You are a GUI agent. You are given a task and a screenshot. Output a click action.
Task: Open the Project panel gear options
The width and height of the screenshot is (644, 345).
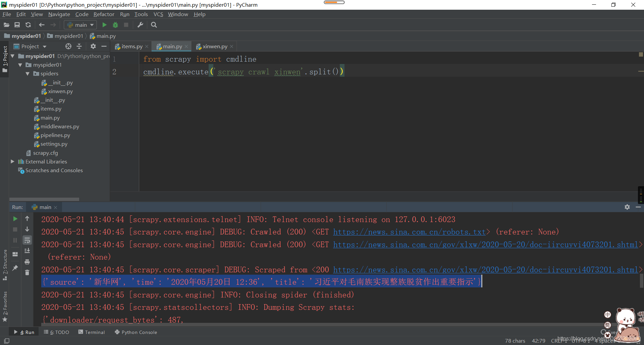(93, 46)
